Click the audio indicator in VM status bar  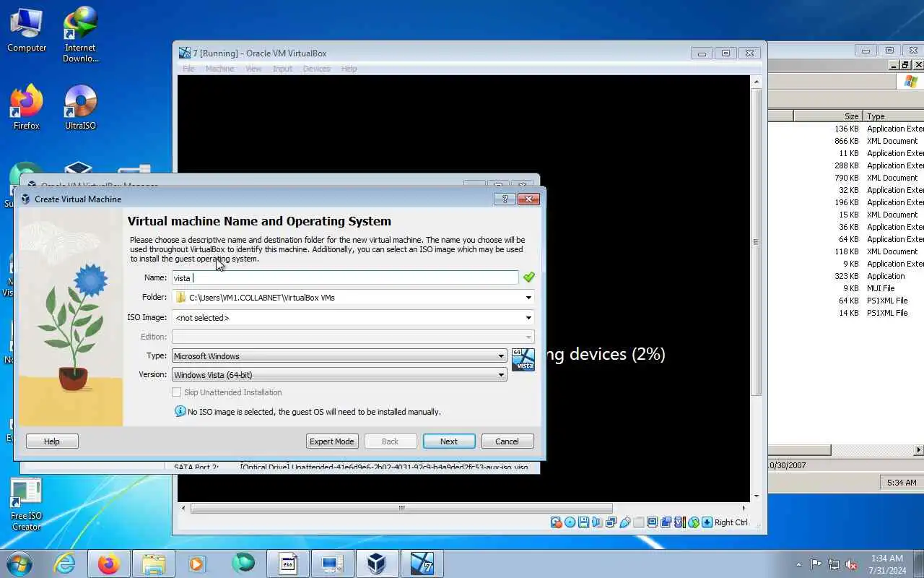pos(597,522)
